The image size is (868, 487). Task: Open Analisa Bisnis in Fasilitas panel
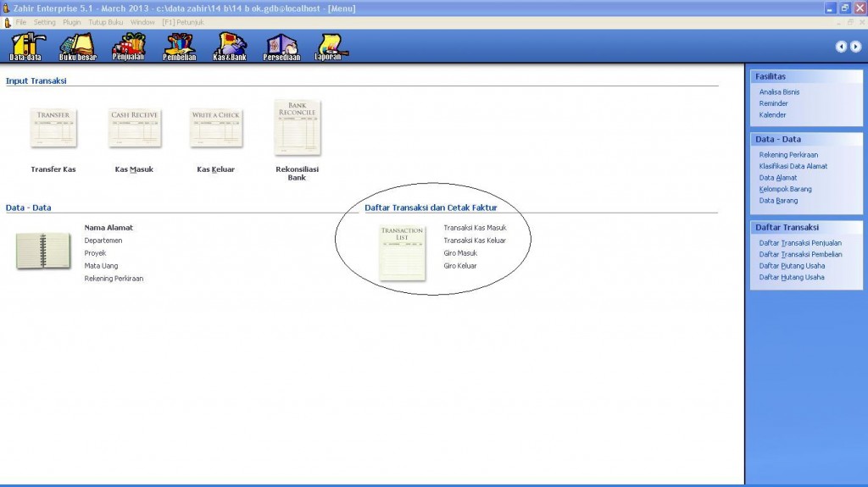[x=779, y=91]
